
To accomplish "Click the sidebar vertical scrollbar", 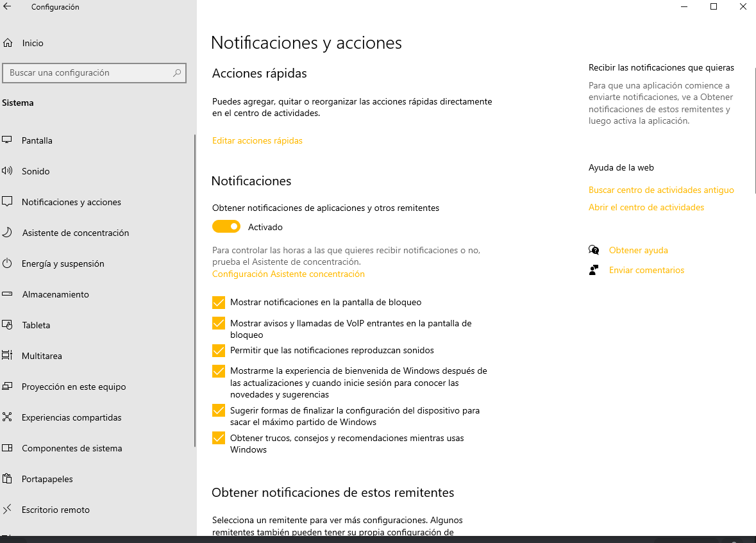I will pos(195,290).
